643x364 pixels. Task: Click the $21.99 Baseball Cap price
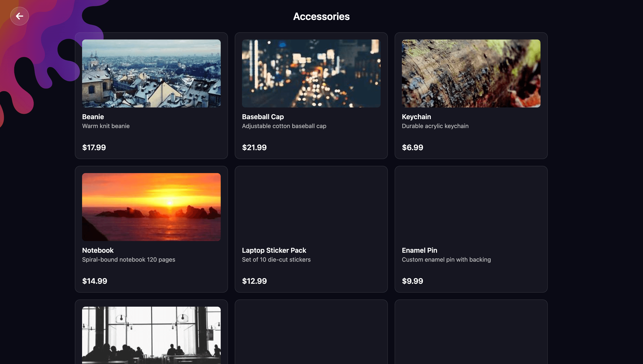pos(254,148)
